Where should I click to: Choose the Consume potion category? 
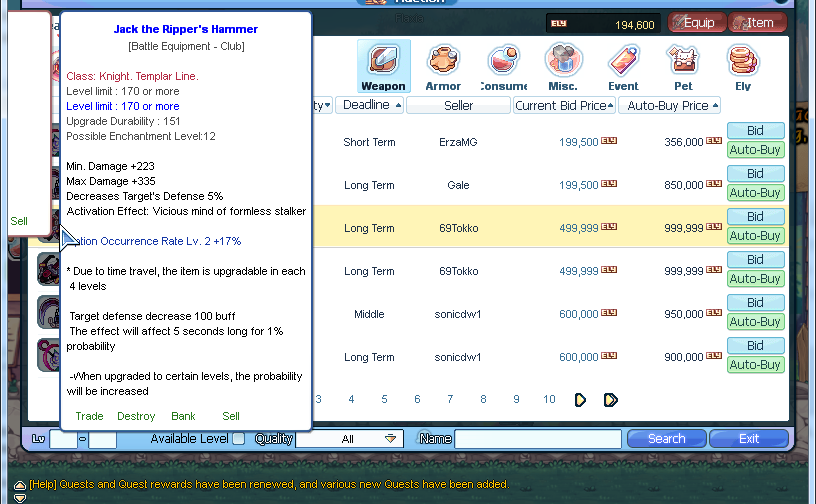pyautogui.click(x=503, y=67)
